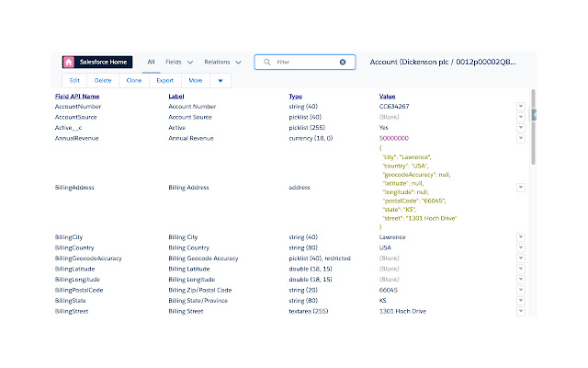This screenshot has height=368, width=588.
Task: Click the AnnualRevenue field API name
Action: pyautogui.click(x=76, y=138)
